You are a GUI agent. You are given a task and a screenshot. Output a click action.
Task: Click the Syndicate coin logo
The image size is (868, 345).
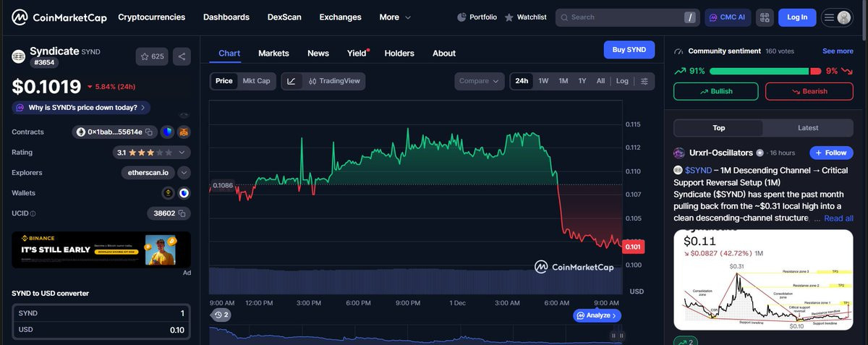[20, 56]
